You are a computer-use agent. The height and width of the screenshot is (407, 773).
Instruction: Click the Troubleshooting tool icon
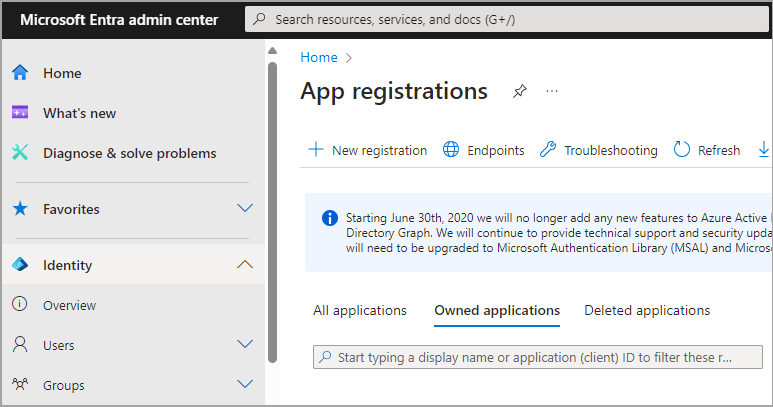coord(548,150)
